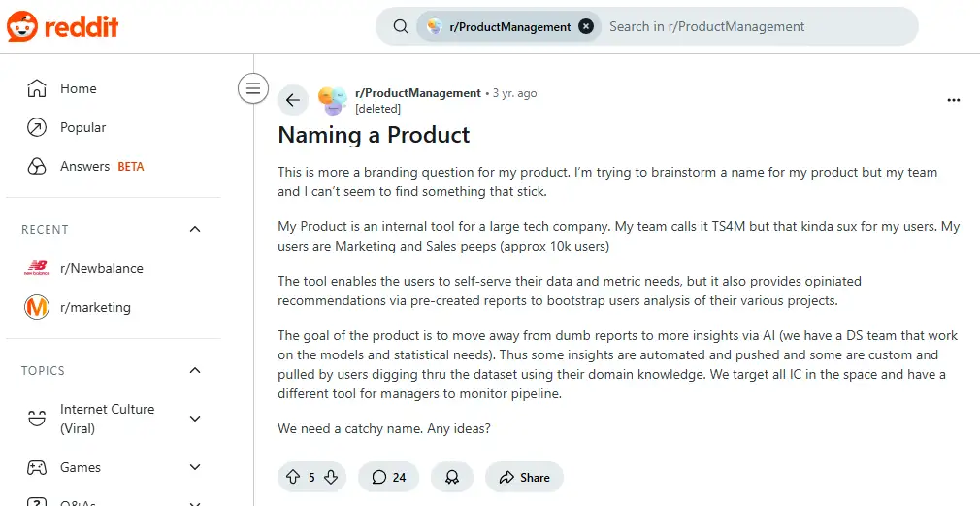Collapse the sidebar with hamburger button

tap(253, 88)
